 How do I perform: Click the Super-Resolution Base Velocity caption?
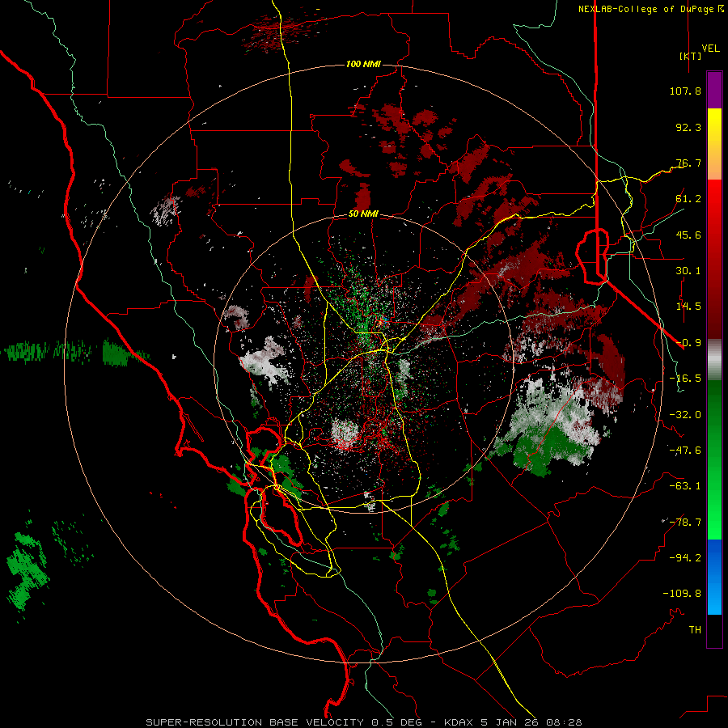tap(363, 722)
